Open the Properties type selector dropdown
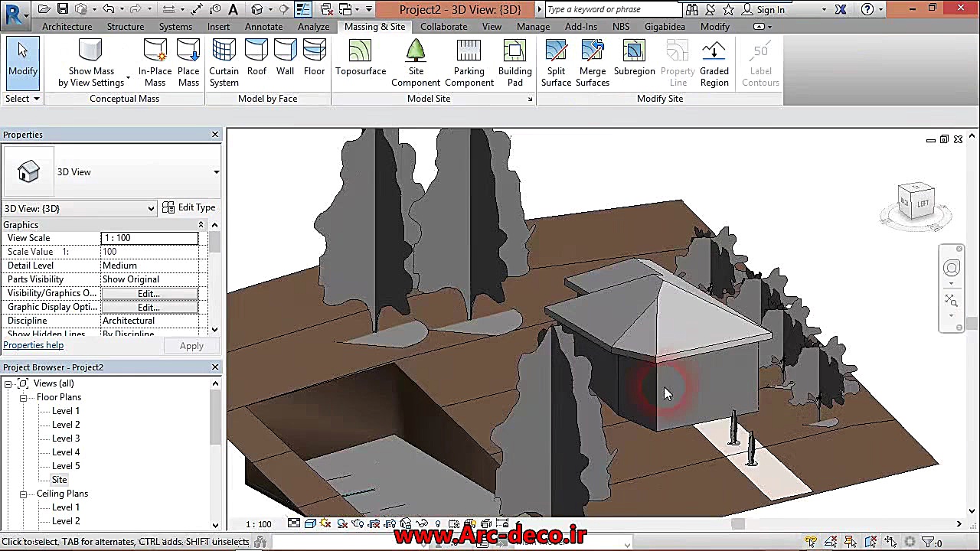The width and height of the screenshot is (980, 551). pos(217,172)
